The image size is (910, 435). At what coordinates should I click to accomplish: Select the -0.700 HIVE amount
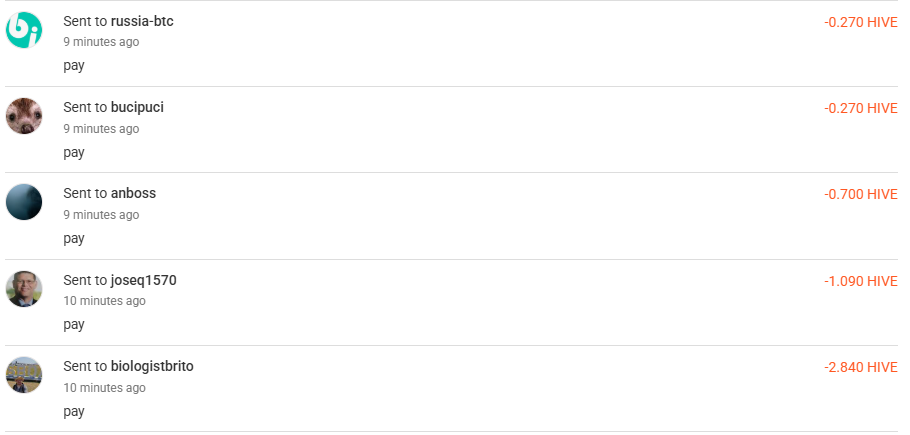(860, 194)
